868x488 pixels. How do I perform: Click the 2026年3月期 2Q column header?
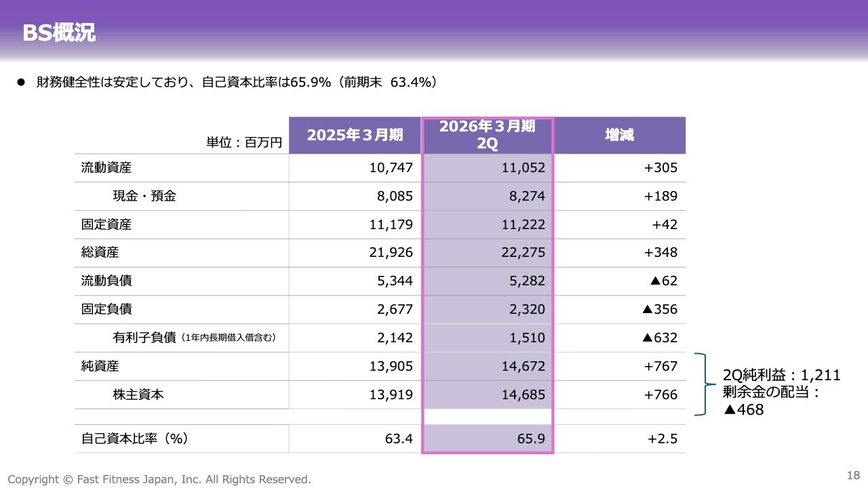pos(488,135)
